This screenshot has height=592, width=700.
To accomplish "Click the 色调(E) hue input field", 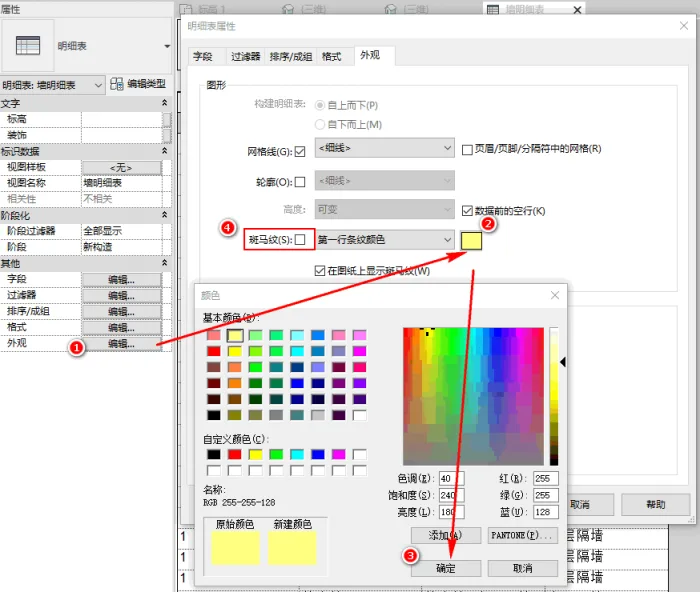I will coord(451,479).
